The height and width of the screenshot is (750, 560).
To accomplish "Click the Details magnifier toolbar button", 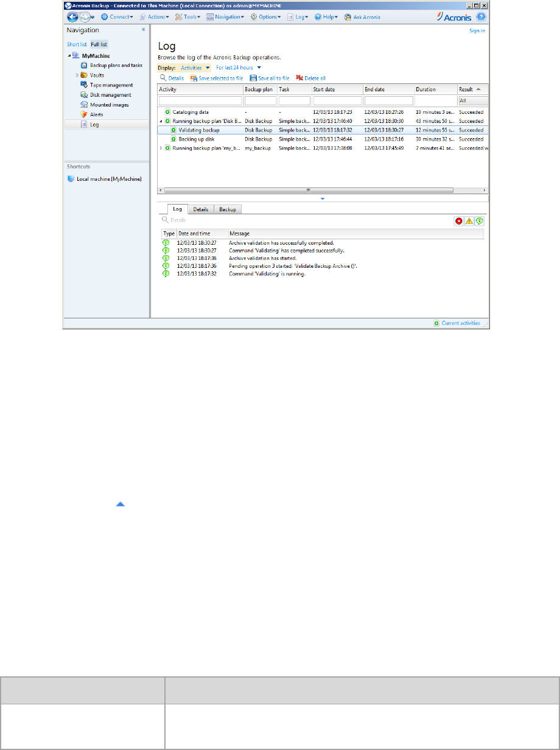I will [172, 79].
